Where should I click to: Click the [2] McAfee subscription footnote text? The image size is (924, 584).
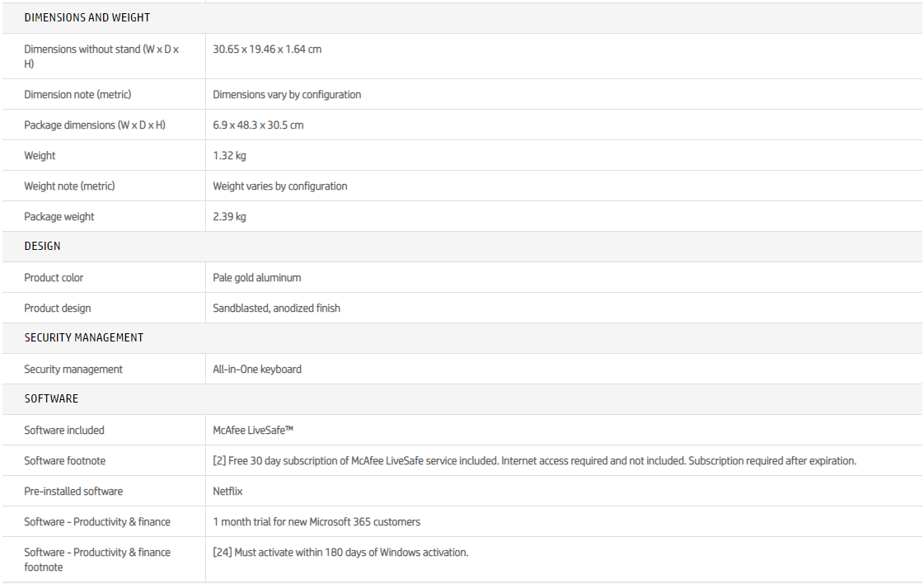point(534,461)
